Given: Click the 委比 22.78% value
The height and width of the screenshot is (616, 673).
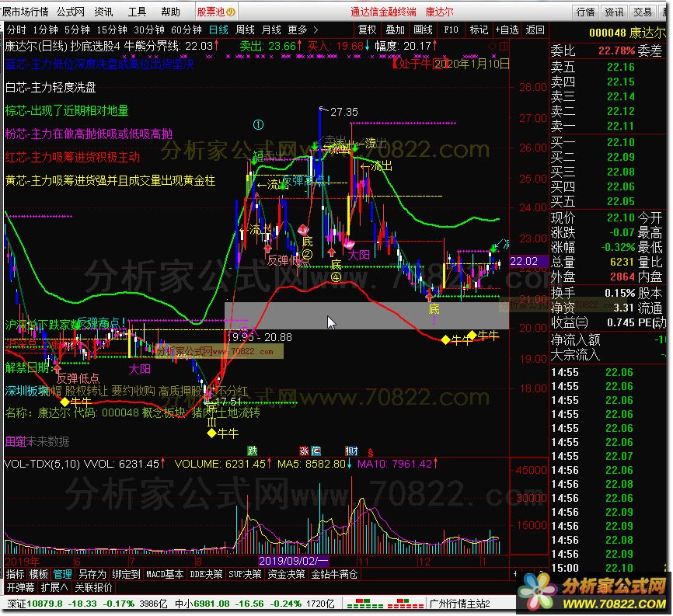Looking at the screenshot, I should coord(617,50).
